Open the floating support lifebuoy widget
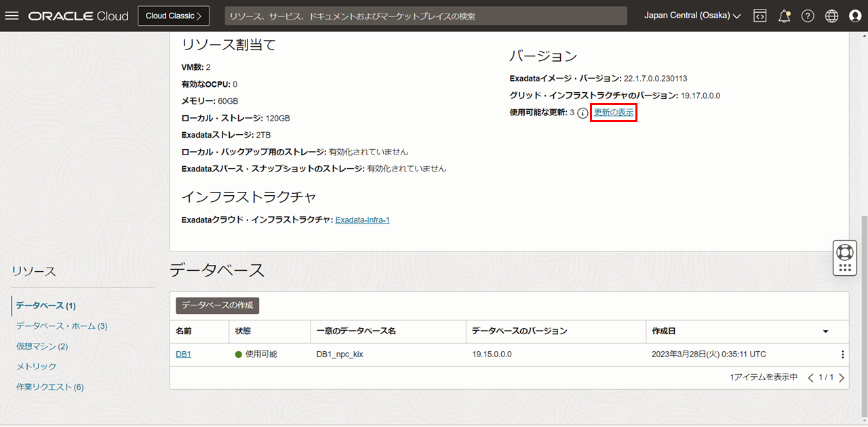The image size is (868, 427). point(844,252)
